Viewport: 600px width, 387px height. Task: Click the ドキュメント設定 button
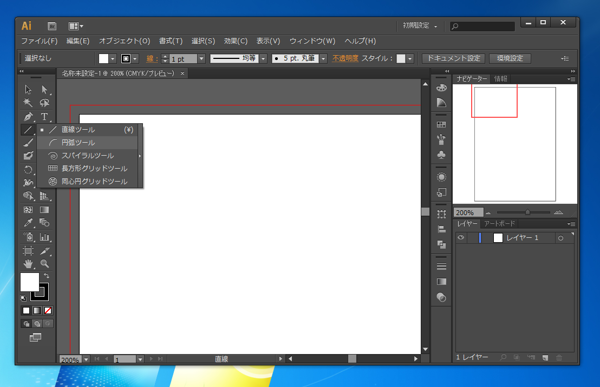(453, 58)
